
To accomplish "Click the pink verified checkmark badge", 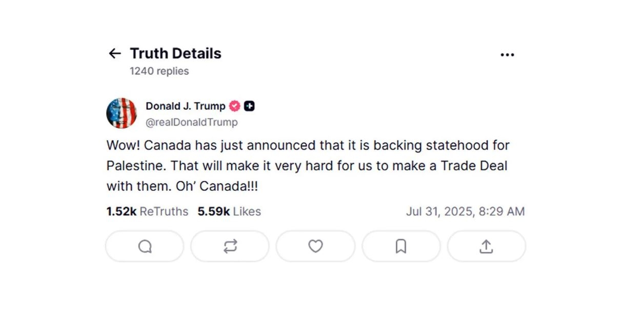I will coord(234,106).
